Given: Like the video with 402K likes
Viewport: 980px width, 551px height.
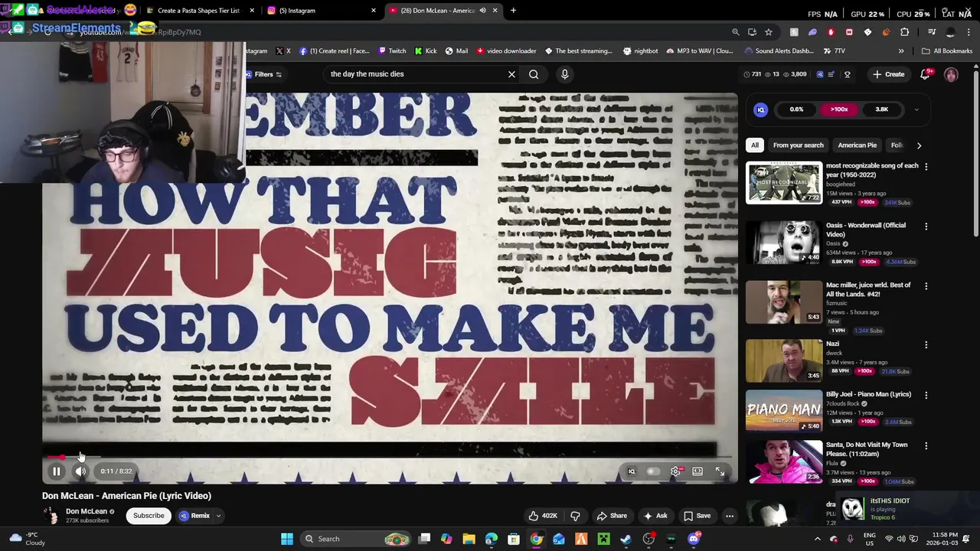Looking at the screenshot, I should click(542, 516).
